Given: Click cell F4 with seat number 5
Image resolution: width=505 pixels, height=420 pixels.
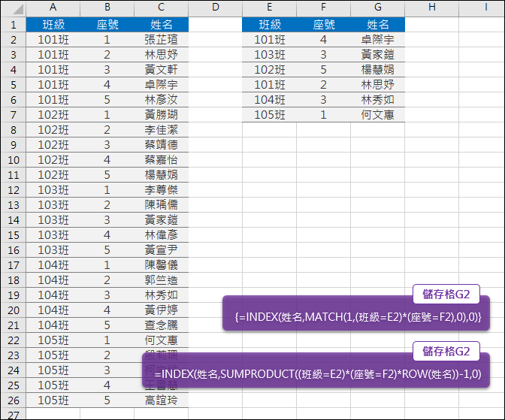Looking at the screenshot, I should click(x=324, y=70).
